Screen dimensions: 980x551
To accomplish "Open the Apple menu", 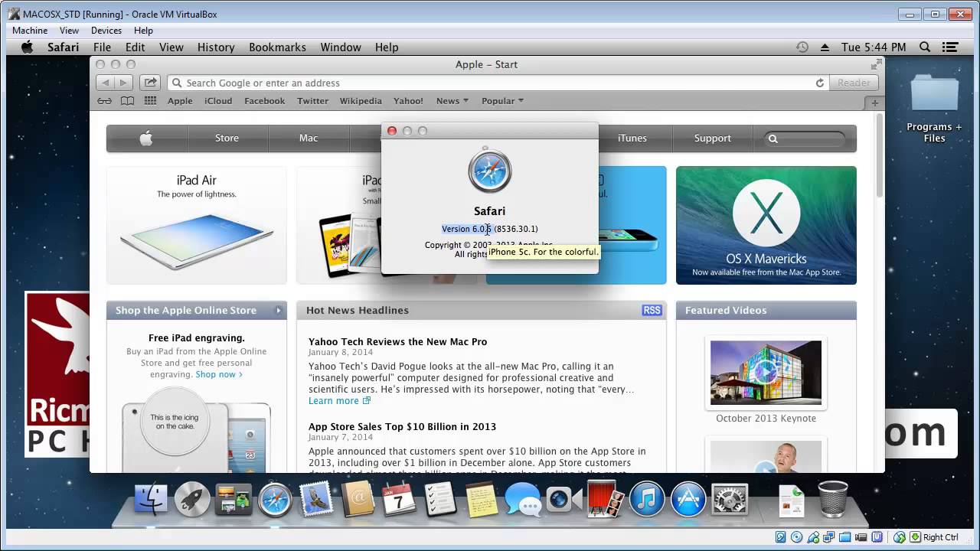I will [x=27, y=47].
